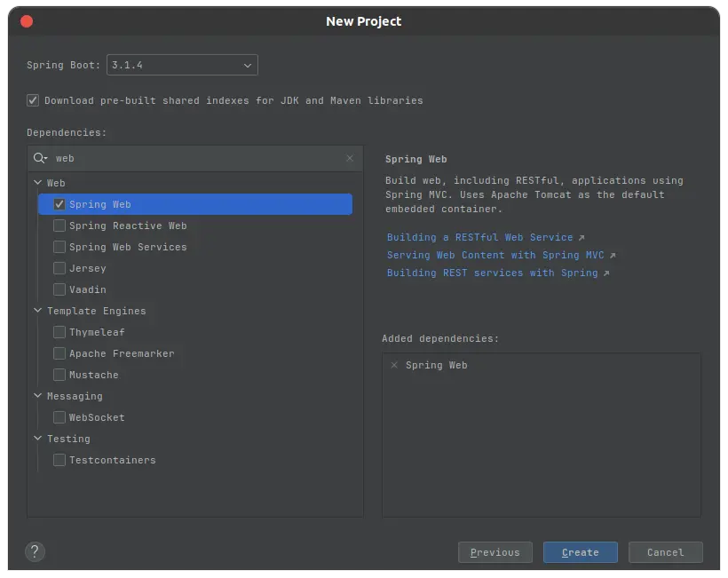Click the Spring Reactive Web label

(x=128, y=226)
